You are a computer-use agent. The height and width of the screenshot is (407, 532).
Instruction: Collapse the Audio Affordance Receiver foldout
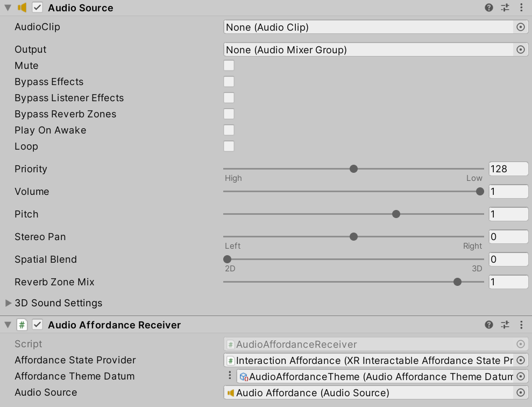6,325
